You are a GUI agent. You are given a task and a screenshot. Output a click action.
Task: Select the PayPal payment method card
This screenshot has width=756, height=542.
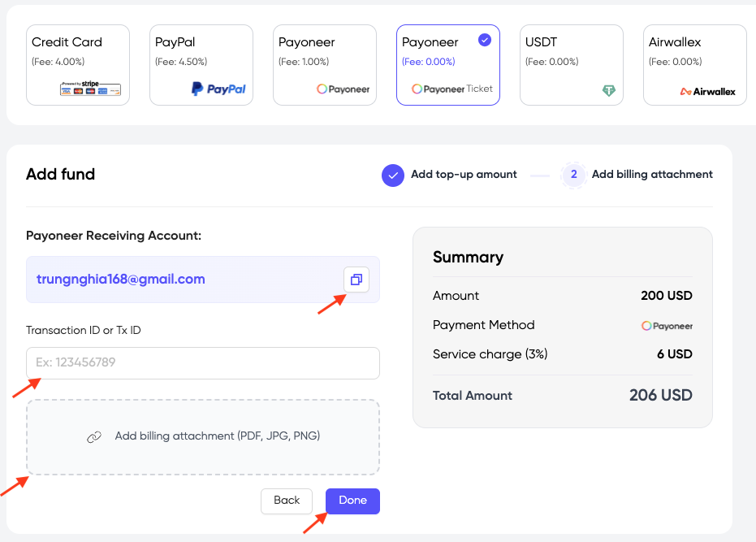pos(201,65)
